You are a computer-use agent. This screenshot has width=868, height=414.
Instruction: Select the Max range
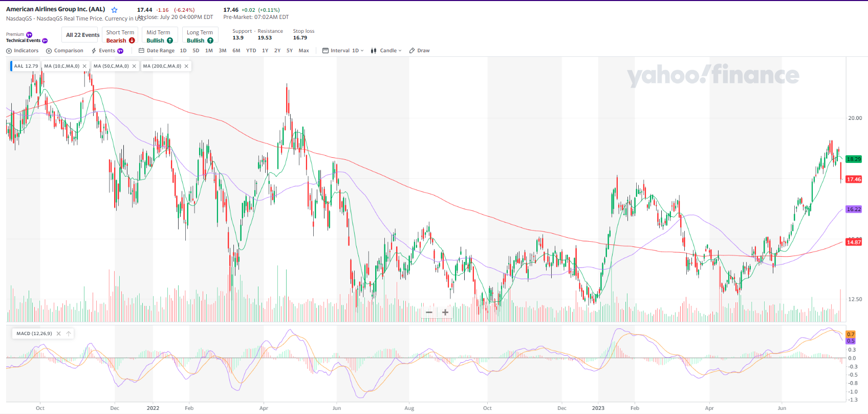pyautogui.click(x=304, y=51)
